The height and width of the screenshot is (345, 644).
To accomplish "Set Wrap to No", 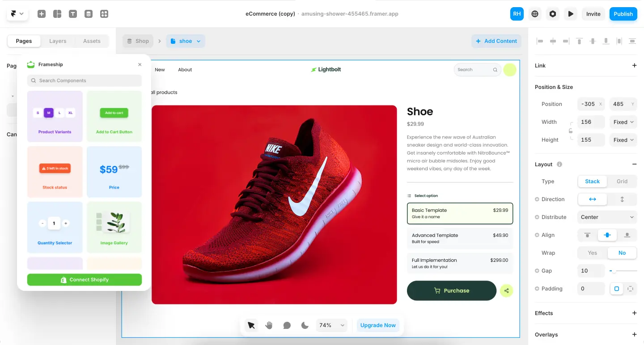I will tap(622, 253).
